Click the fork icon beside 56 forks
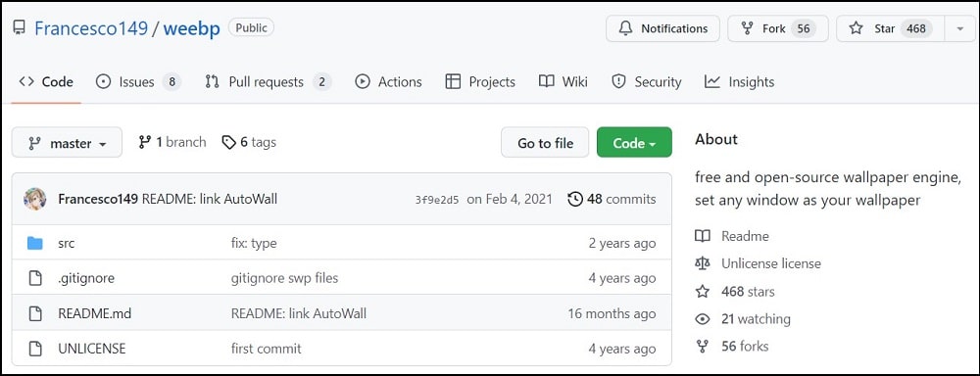This screenshot has height=376, width=980. pos(703,346)
